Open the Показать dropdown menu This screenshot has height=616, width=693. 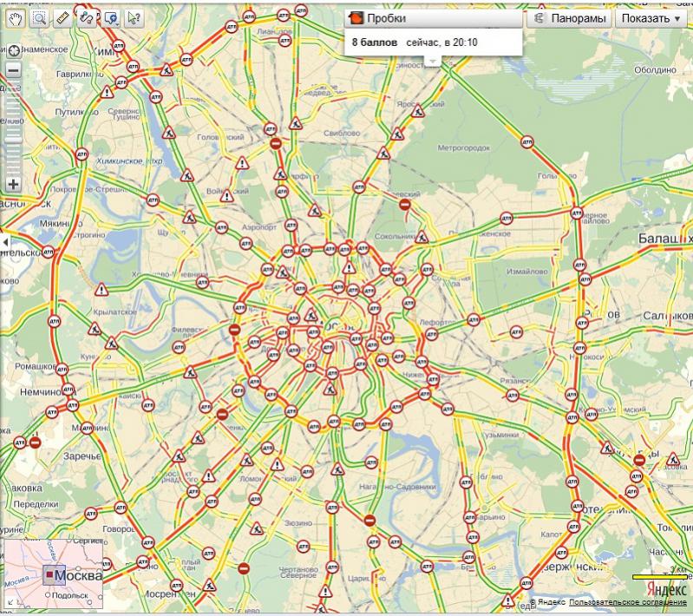651,18
